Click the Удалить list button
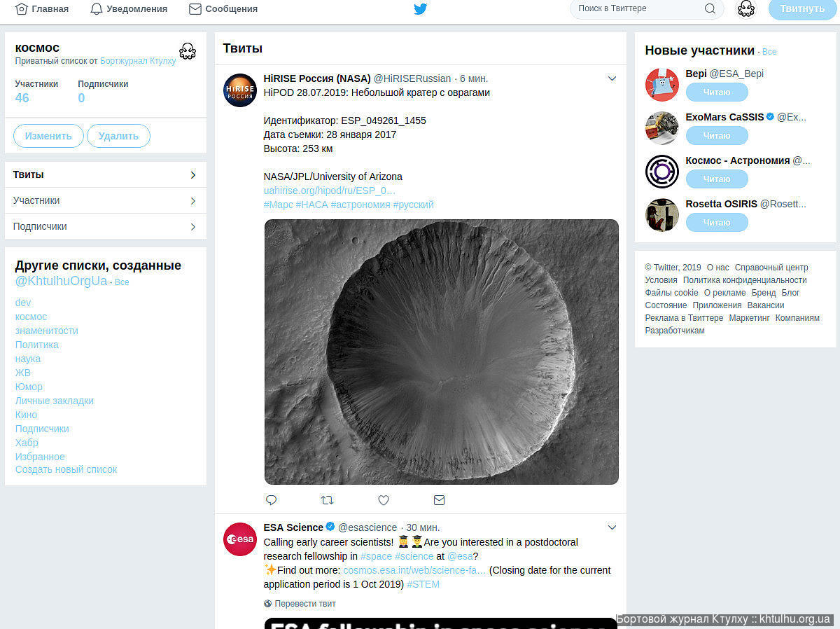 tap(118, 136)
